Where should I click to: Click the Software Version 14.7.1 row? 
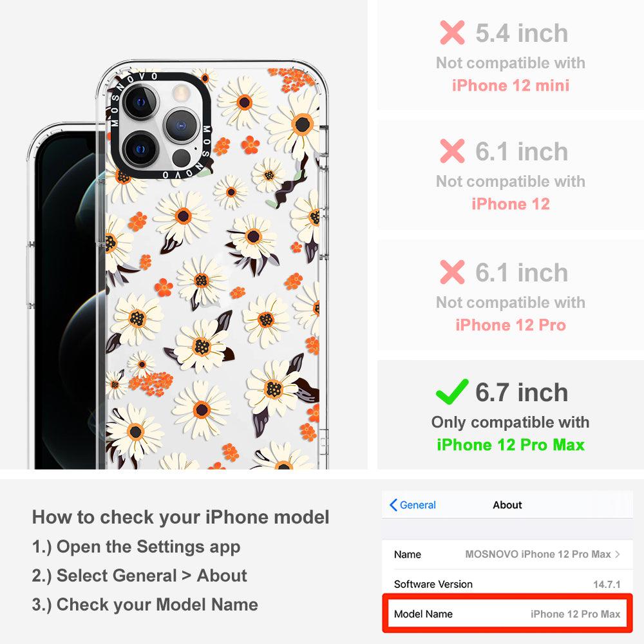[507, 583]
